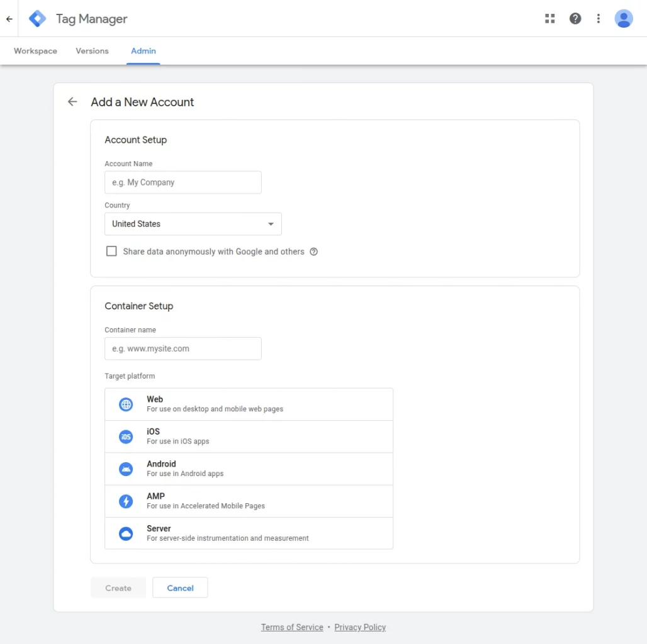Open the Terms of Service link
This screenshot has width=647, height=644.
click(x=292, y=627)
